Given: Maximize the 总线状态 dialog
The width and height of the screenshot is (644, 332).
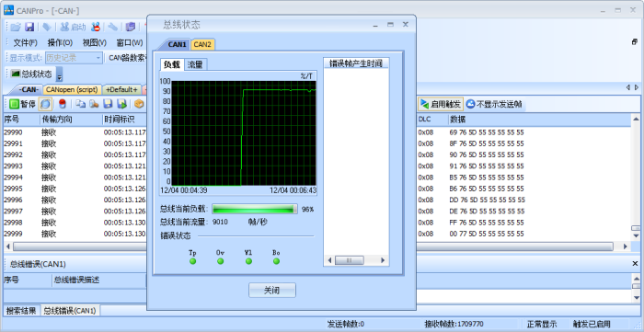Looking at the screenshot, I should point(390,25).
